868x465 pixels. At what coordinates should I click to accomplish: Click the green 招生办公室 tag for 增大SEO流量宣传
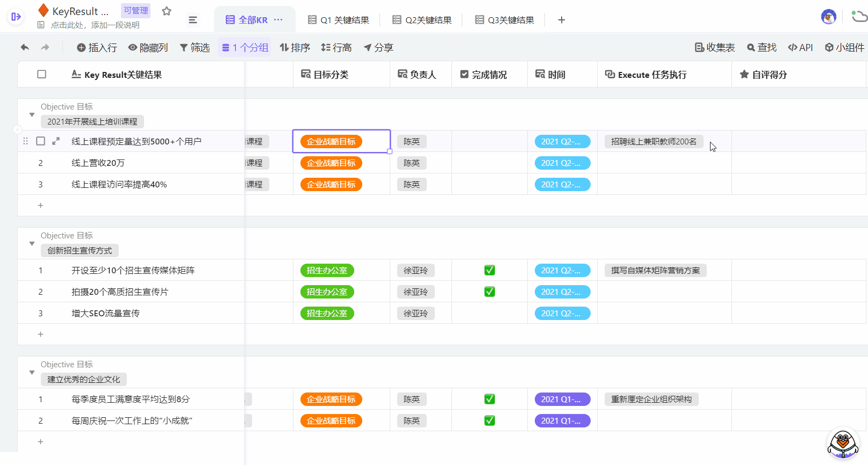tap(327, 313)
